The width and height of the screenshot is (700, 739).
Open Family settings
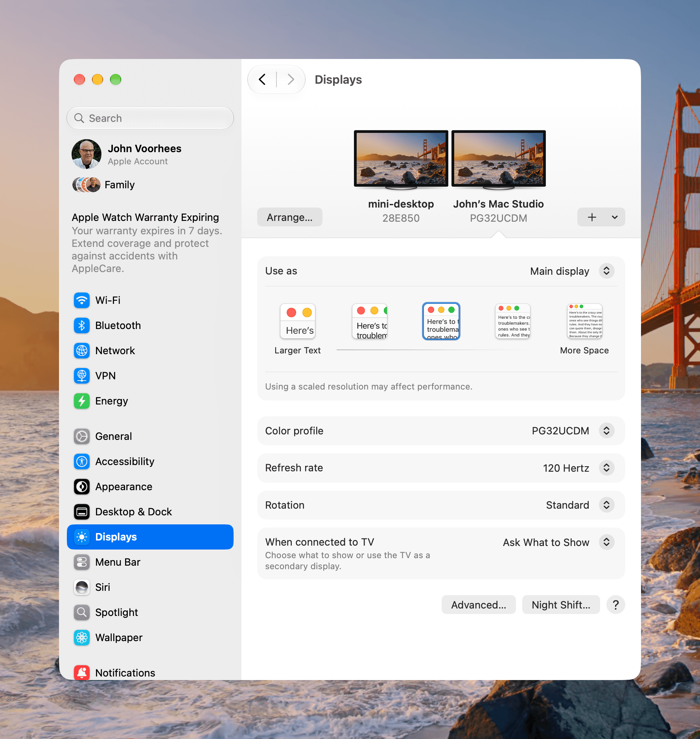click(x=150, y=185)
